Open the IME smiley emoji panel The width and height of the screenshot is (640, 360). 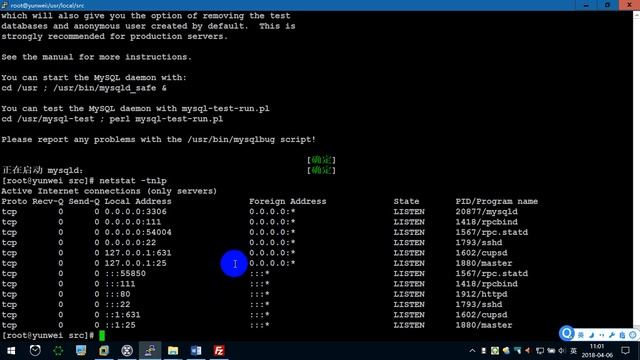pos(632,335)
